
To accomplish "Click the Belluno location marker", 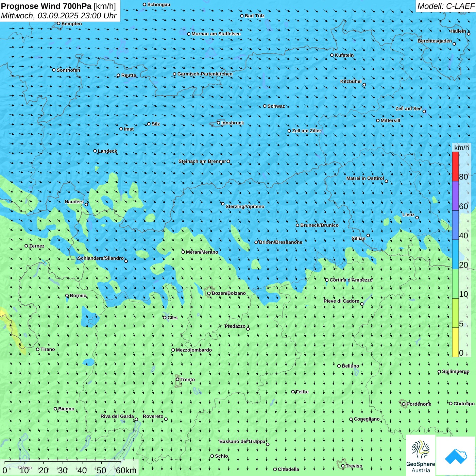I will (339, 366).
